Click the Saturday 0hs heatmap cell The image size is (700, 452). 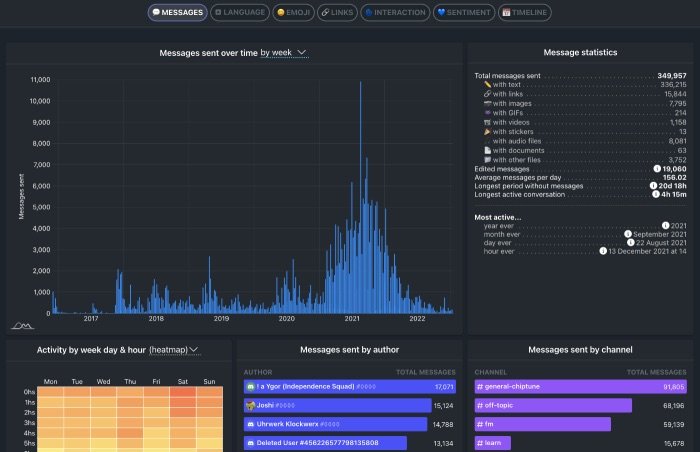point(183,393)
